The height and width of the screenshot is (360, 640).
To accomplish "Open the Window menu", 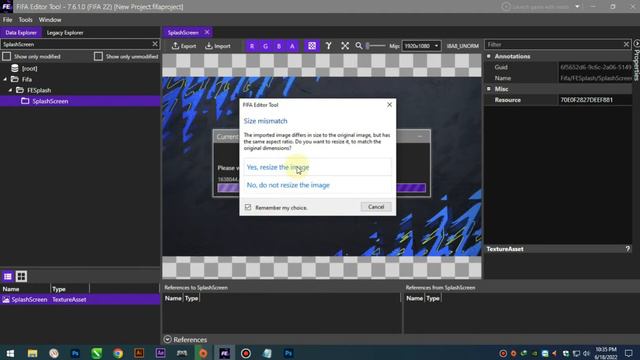I will (50, 20).
